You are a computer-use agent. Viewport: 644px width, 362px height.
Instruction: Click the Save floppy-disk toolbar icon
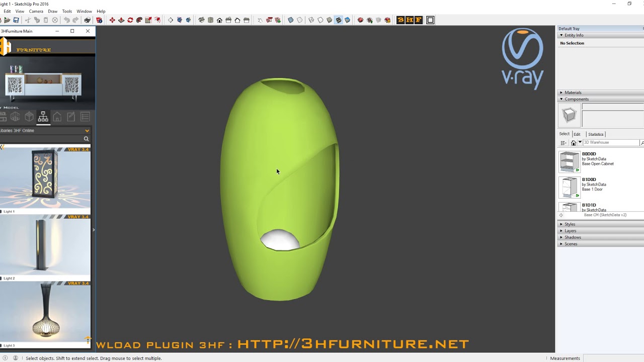16,20
